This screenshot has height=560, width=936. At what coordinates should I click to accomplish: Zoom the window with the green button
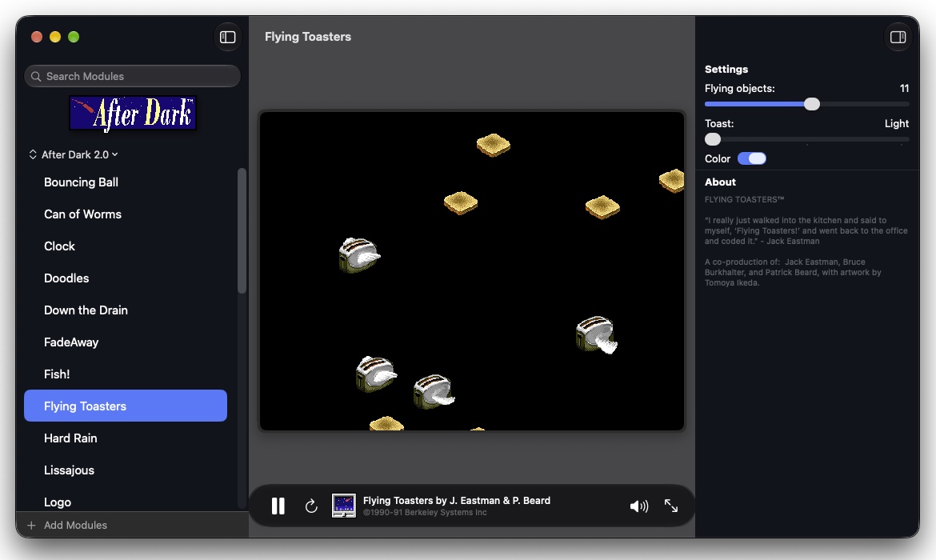pyautogui.click(x=74, y=37)
